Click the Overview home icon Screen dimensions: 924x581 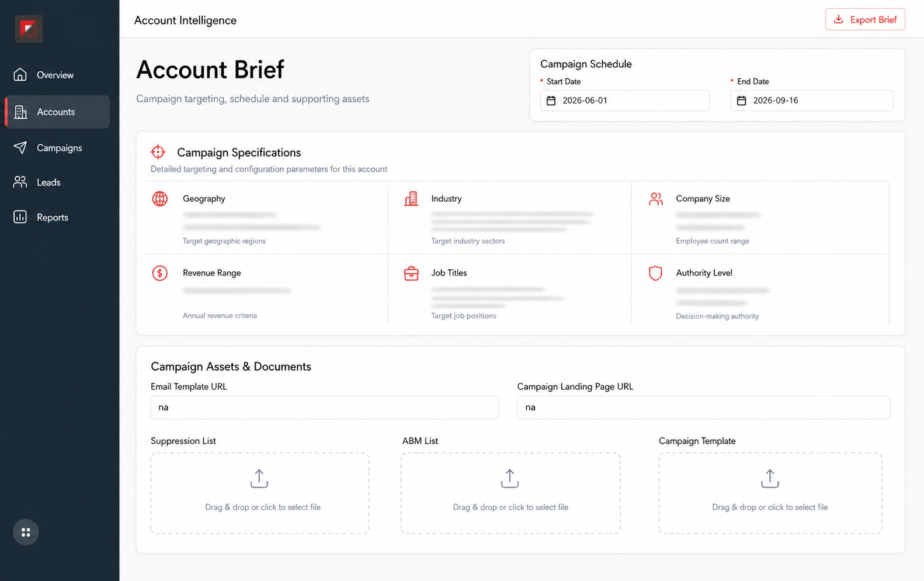[20, 74]
